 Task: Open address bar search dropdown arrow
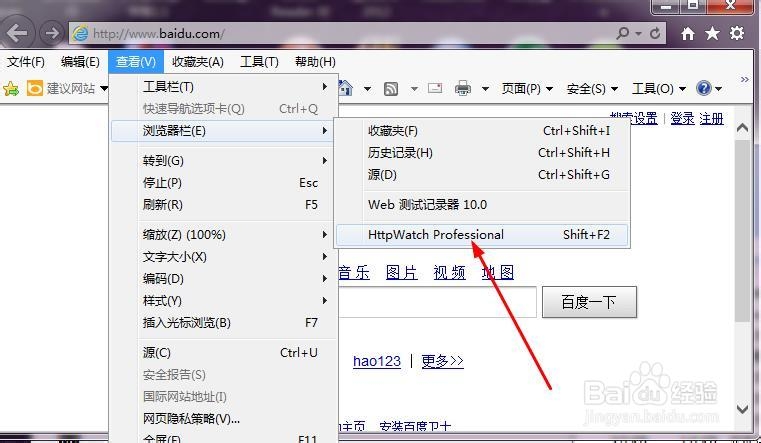click(638, 33)
